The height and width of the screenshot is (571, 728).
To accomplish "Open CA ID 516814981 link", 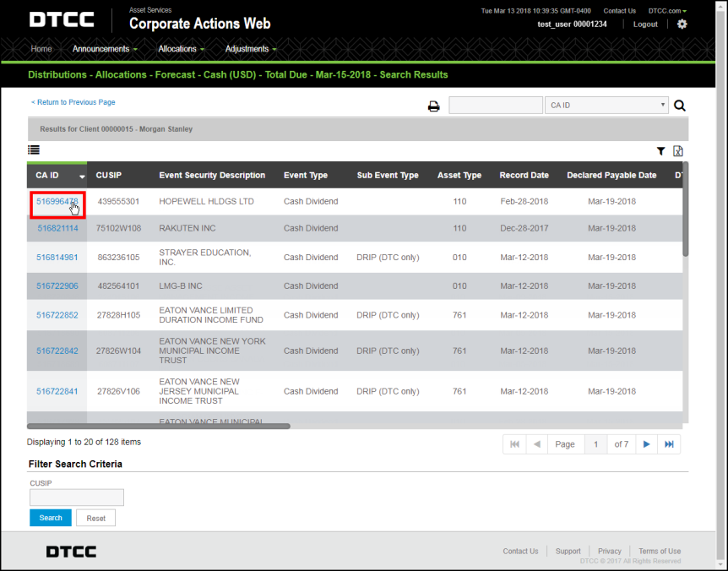I will click(x=57, y=257).
